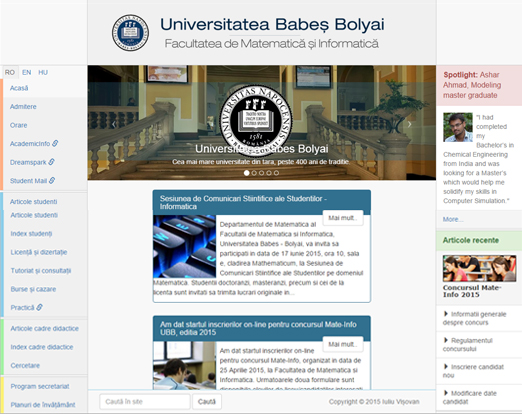Select the second carousel indicator dot
Screen dimensions: 522x414
click(254, 173)
